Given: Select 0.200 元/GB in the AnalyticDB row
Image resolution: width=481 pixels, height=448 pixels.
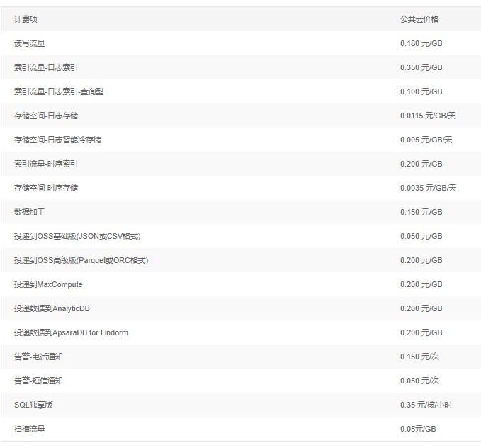Looking at the screenshot, I should pos(421,308).
